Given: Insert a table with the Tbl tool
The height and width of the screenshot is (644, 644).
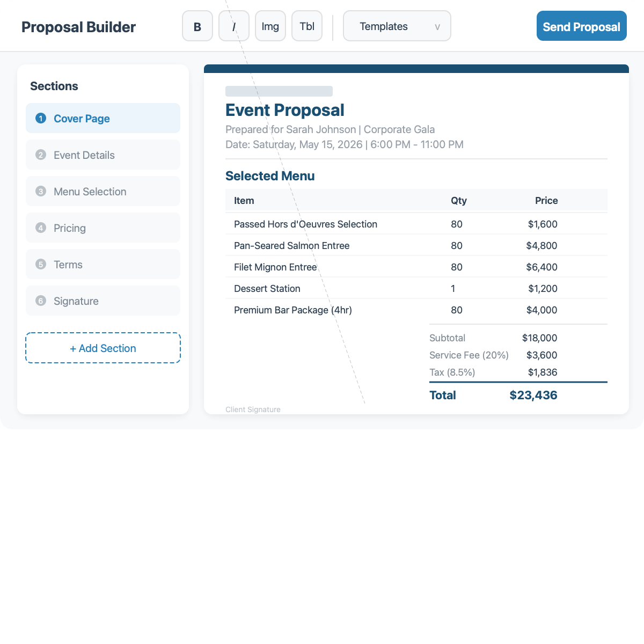Looking at the screenshot, I should click(306, 25).
